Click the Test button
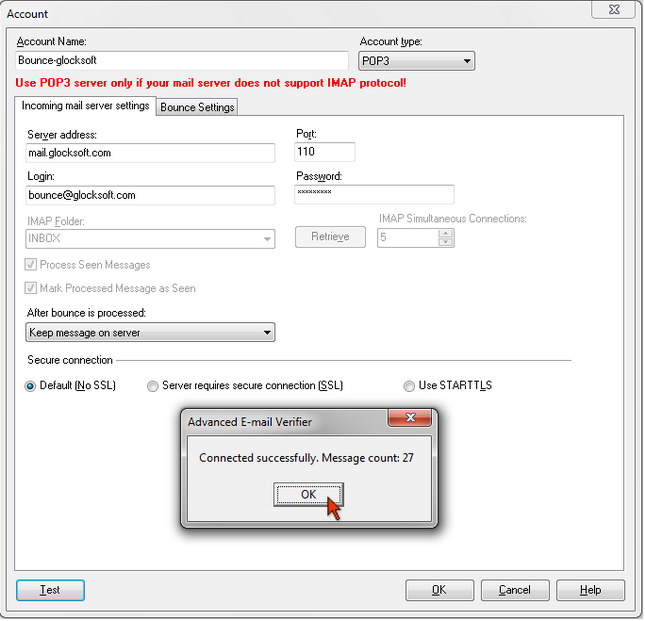The width and height of the screenshot is (645, 621). [x=51, y=591]
